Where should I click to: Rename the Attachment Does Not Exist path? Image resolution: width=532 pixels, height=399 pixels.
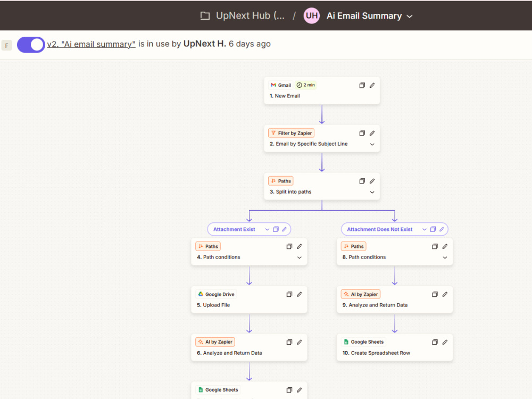pyautogui.click(x=442, y=229)
